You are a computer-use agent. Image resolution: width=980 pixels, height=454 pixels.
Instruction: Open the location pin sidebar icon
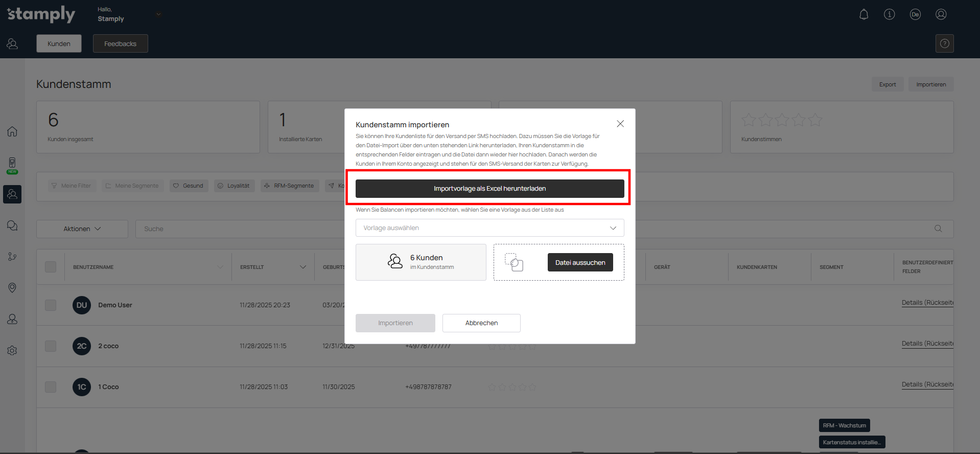tap(12, 288)
